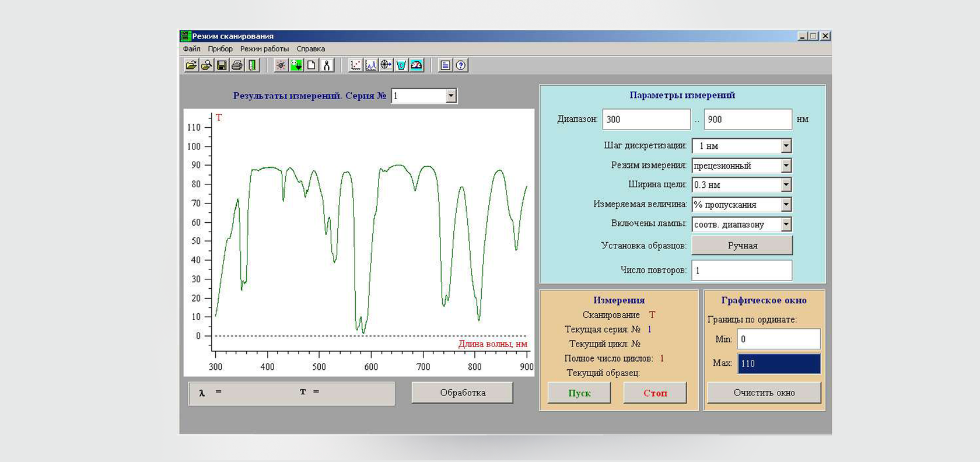
Task: Open the Режим работы menu
Action: coord(264,49)
